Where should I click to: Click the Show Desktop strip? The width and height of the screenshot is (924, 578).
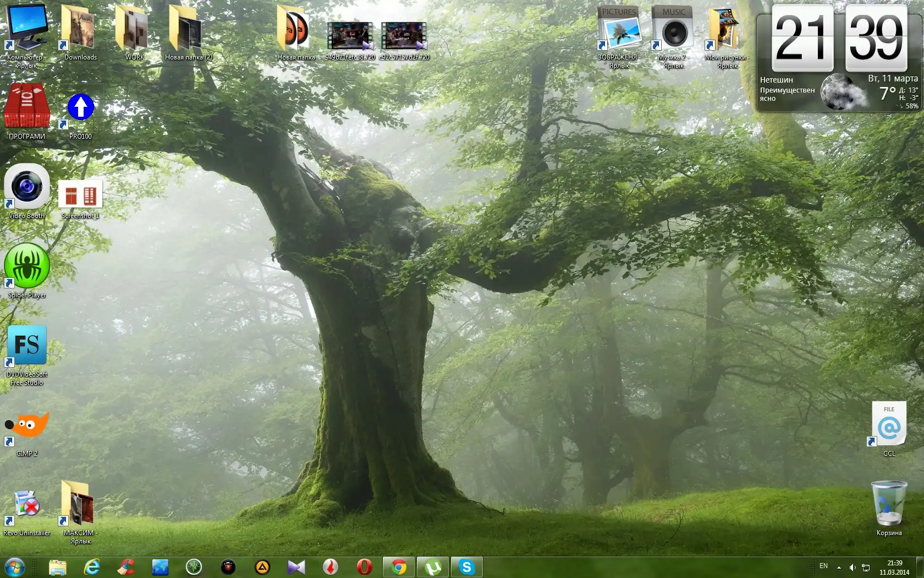tap(920, 567)
